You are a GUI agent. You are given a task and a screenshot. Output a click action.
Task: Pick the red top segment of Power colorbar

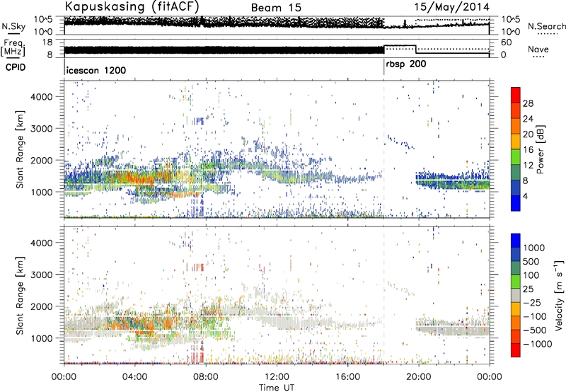pyautogui.click(x=516, y=95)
